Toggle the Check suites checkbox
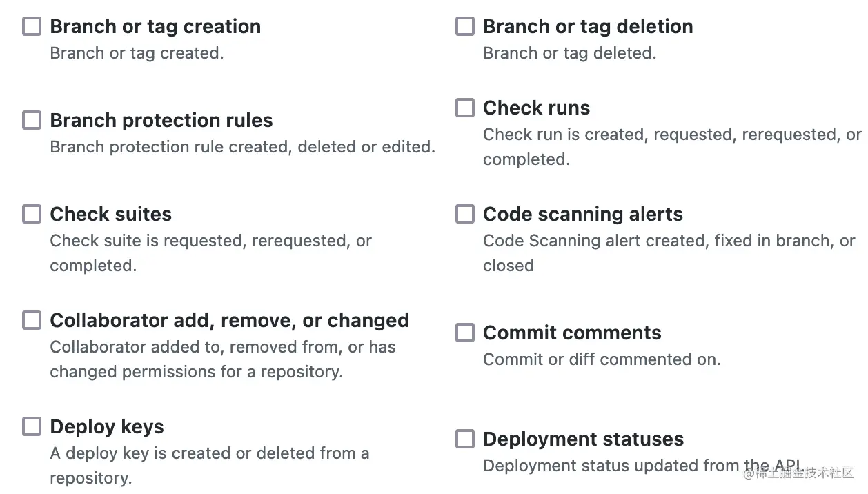868x494 pixels. [32, 214]
